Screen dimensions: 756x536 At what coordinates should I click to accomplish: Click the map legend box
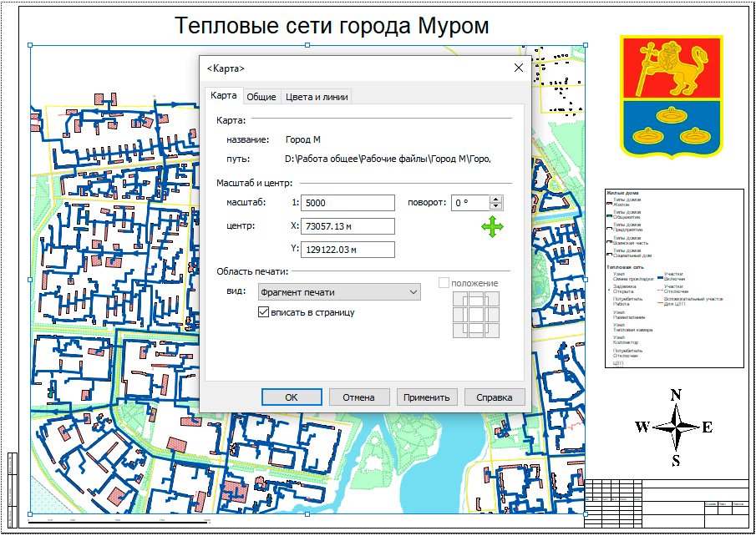tap(673, 278)
